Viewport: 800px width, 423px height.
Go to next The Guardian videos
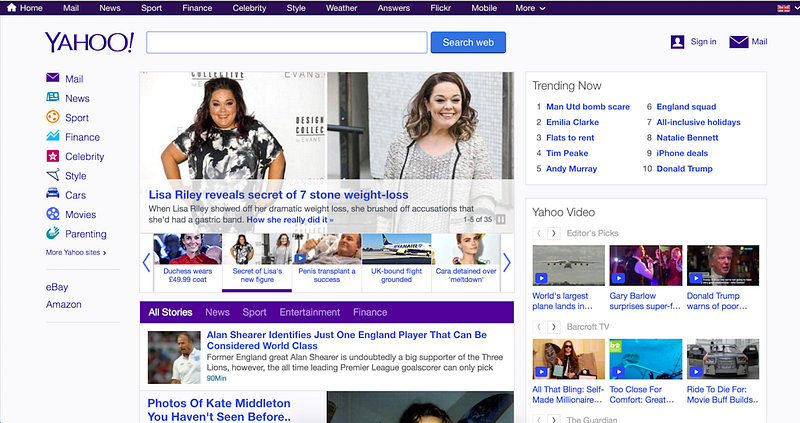[x=554, y=419]
